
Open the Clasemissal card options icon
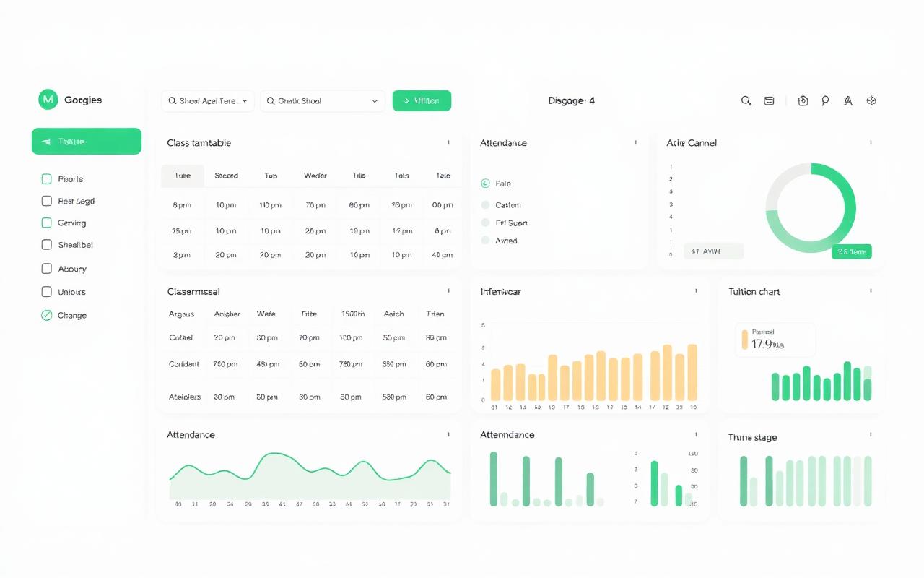pos(448,290)
